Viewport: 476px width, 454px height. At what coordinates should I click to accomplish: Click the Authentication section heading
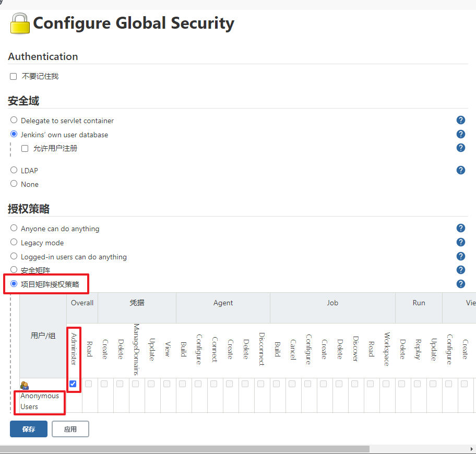click(x=43, y=56)
